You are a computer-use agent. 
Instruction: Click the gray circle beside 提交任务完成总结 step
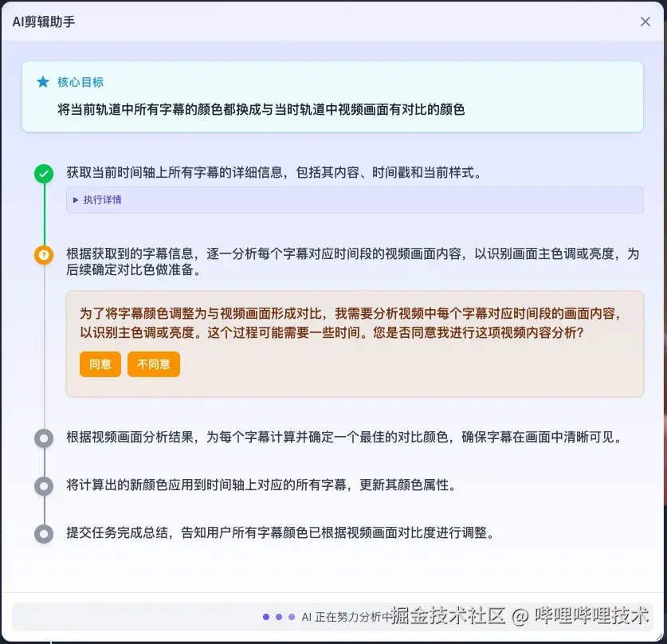(x=44, y=533)
